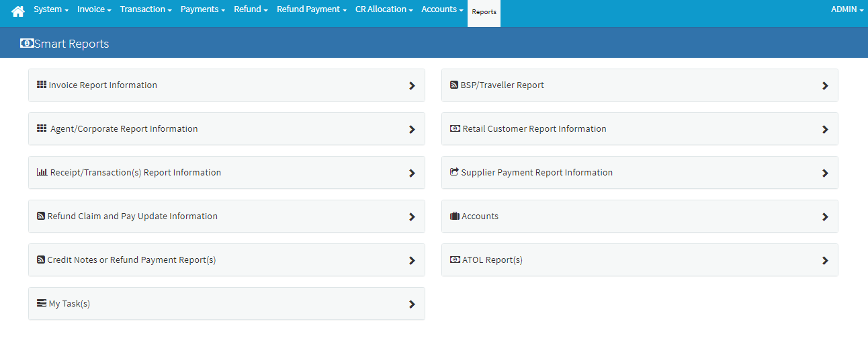Open the Refund Payment dropdown menu
Viewport: 868px width, 357px height.
[x=312, y=9]
